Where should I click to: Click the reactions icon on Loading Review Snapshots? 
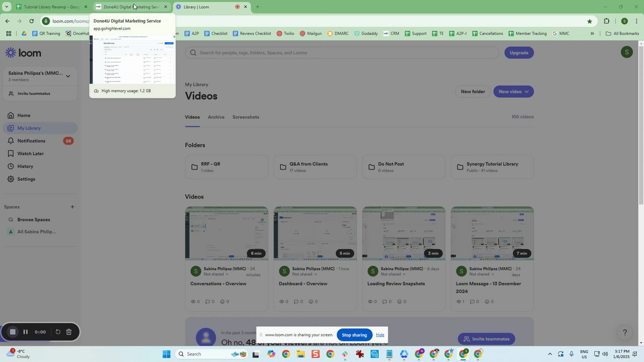400,302
